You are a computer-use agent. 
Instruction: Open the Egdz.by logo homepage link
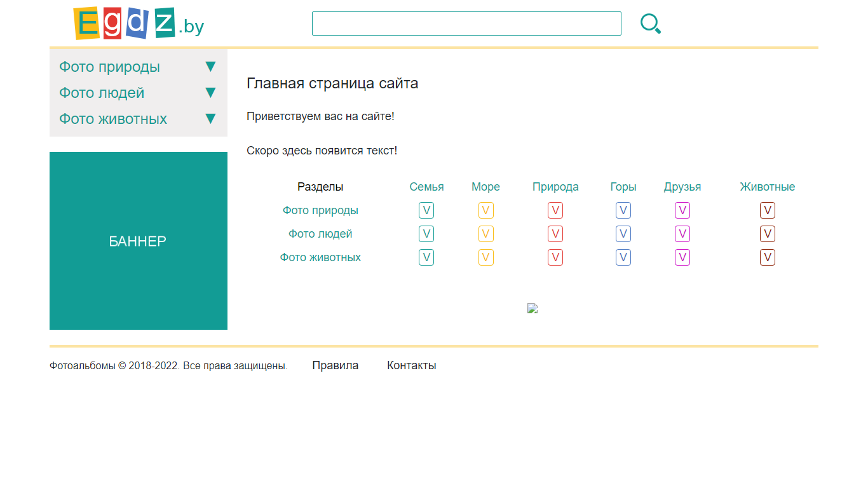click(139, 24)
